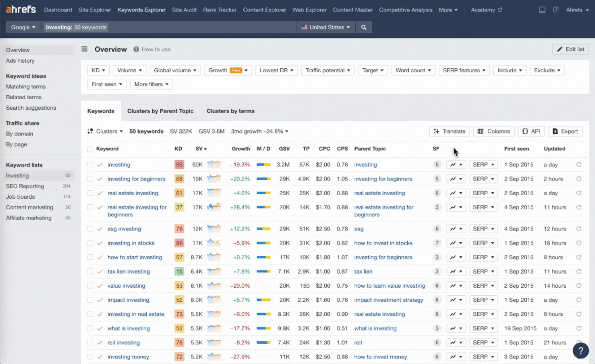Click the Edit list button
595x364 pixels.
570,49
